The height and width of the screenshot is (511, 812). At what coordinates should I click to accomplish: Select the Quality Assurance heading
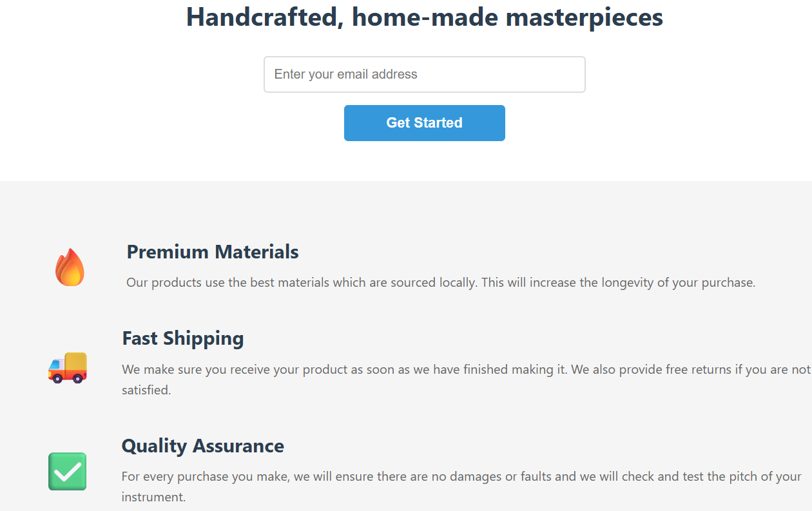pos(203,446)
